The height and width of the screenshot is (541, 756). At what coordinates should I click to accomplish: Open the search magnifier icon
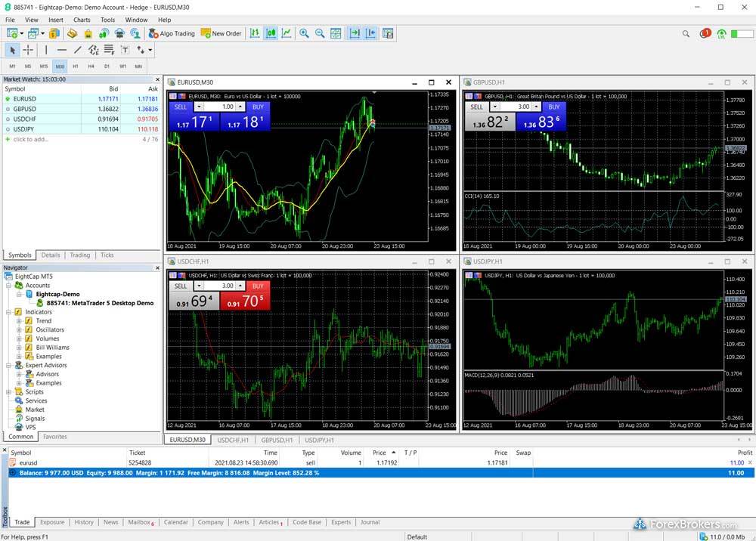(x=686, y=33)
